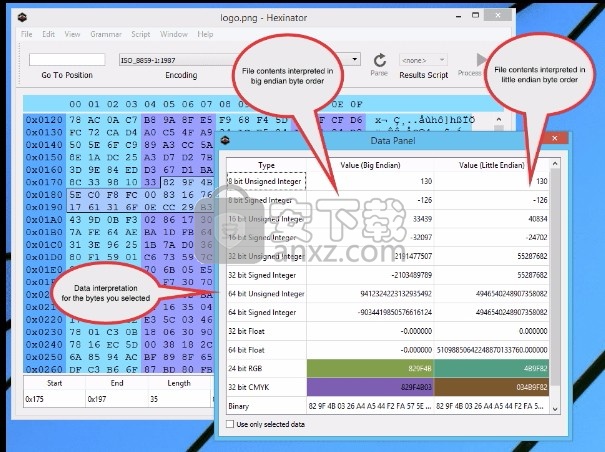Click Value (Big Endian) column header
The height and width of the screenshot is (452, 605).
(370, 165)
